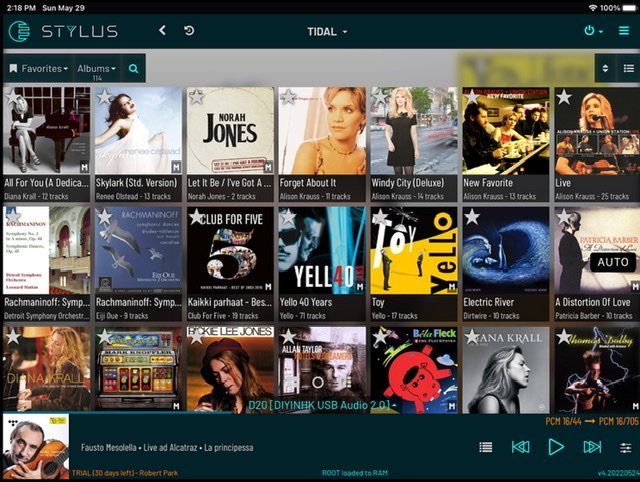
Task: Go back with the left arrow icon
Action: tap(162, 30)
